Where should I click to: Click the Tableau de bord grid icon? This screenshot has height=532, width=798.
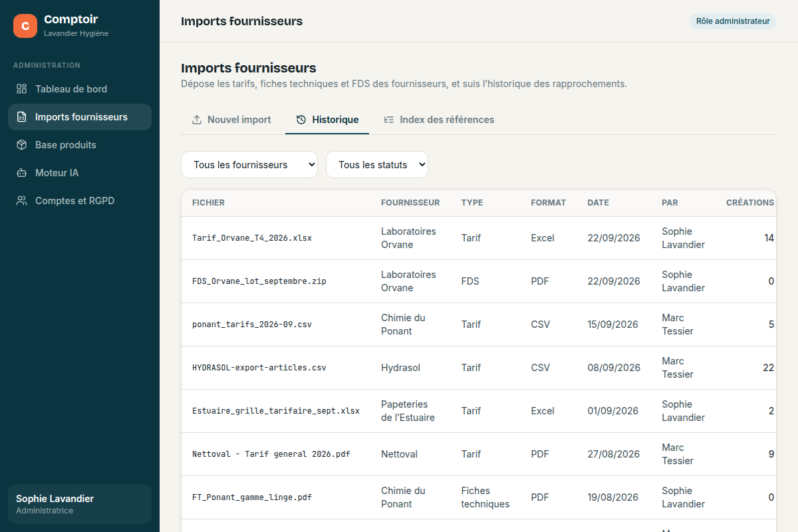tap(22, 89)
